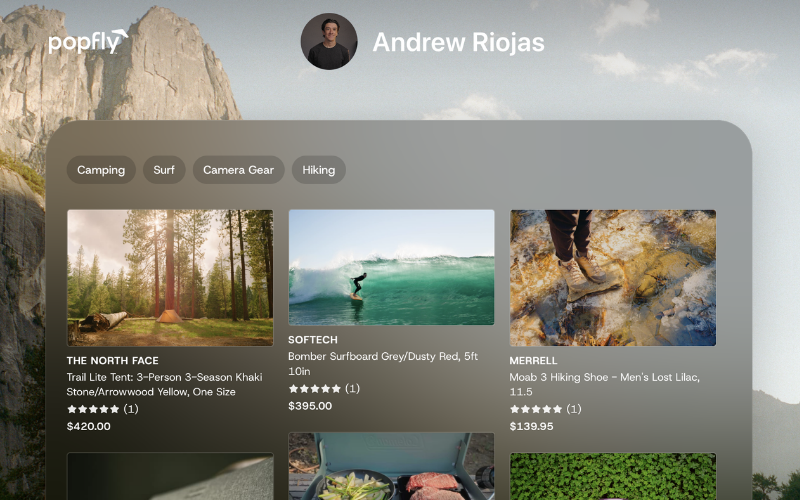Click THE NORTH FACE brand label

[x=113, y=361]
